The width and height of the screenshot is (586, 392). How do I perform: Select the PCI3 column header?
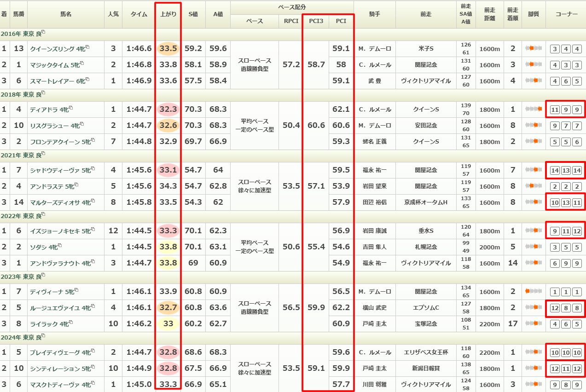316,21
